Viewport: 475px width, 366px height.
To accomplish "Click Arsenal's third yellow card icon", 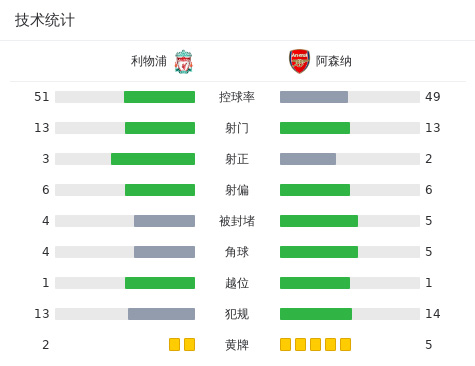I will point(315,345).
